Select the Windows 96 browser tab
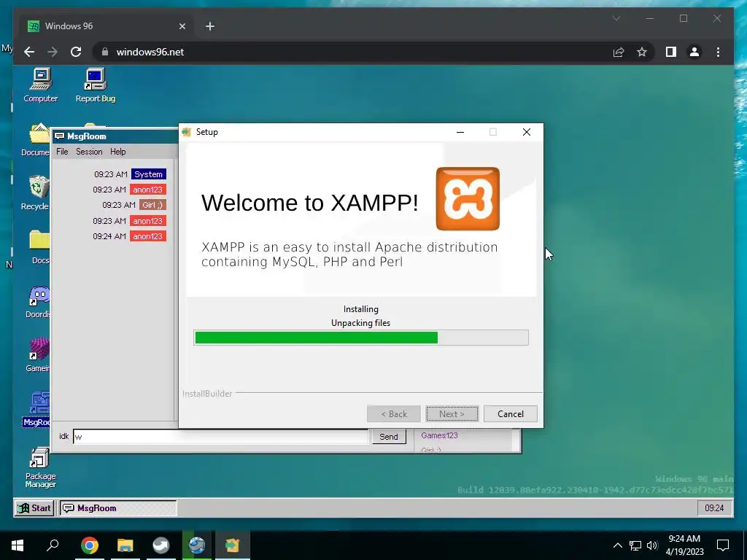747x560 pixels. pos(107,26)
